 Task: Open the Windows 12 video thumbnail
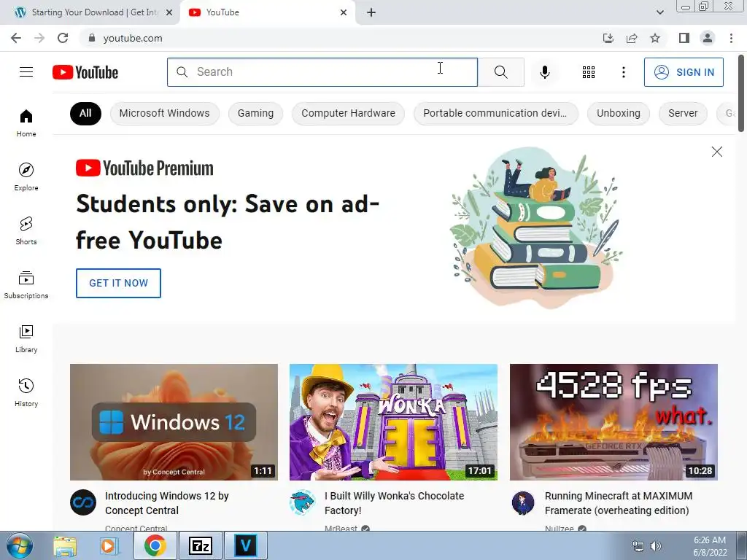(x=174, y=422)
